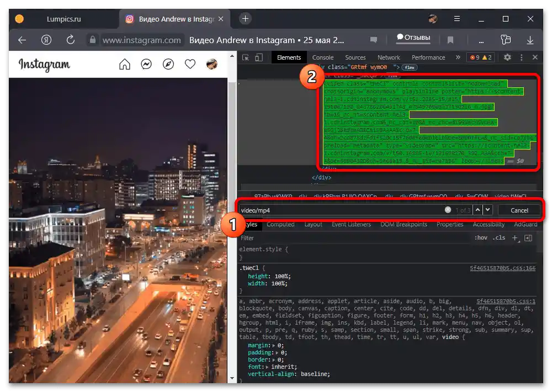552x392 pixels.
Task: Go back with the browser back arrow
Action: click(x=22, y=40)
